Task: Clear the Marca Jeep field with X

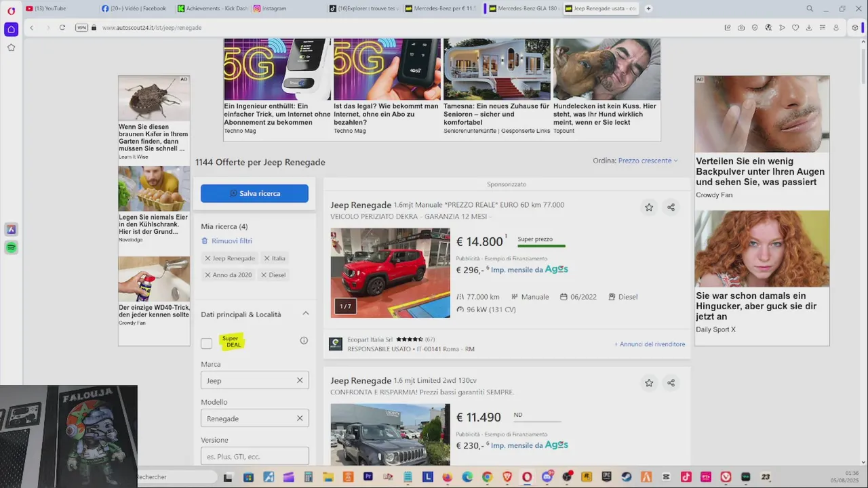Action: (300, 380)
